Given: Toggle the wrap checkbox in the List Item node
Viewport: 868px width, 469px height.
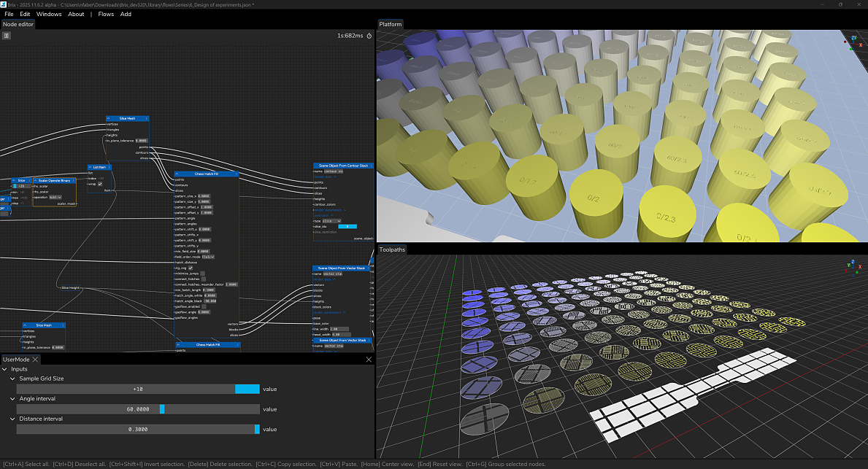Looking at the screenshot, I should 100,184.
